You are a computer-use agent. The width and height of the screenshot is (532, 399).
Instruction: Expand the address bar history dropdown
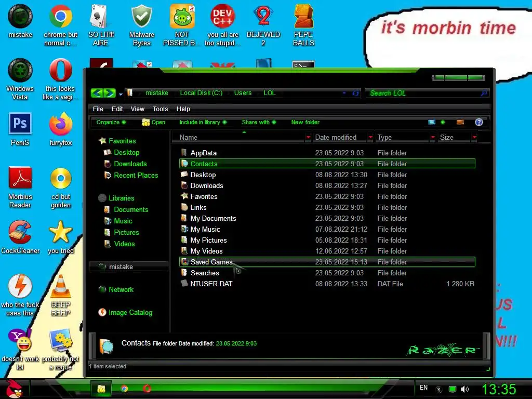tap(344, 93)
